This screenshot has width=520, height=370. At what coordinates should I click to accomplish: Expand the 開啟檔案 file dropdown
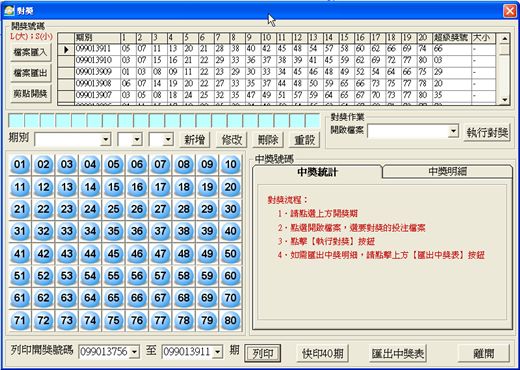pos(453,131)
